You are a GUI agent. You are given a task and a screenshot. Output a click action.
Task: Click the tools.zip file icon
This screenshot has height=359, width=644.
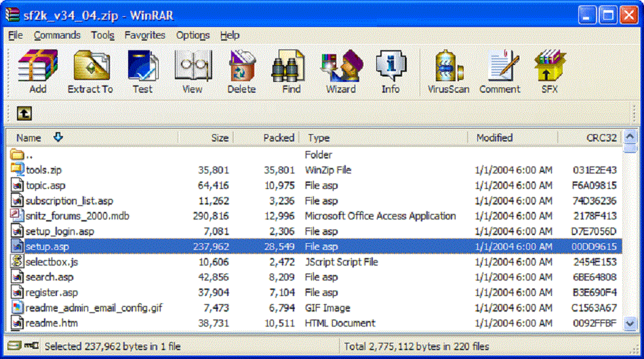(17, 169)
